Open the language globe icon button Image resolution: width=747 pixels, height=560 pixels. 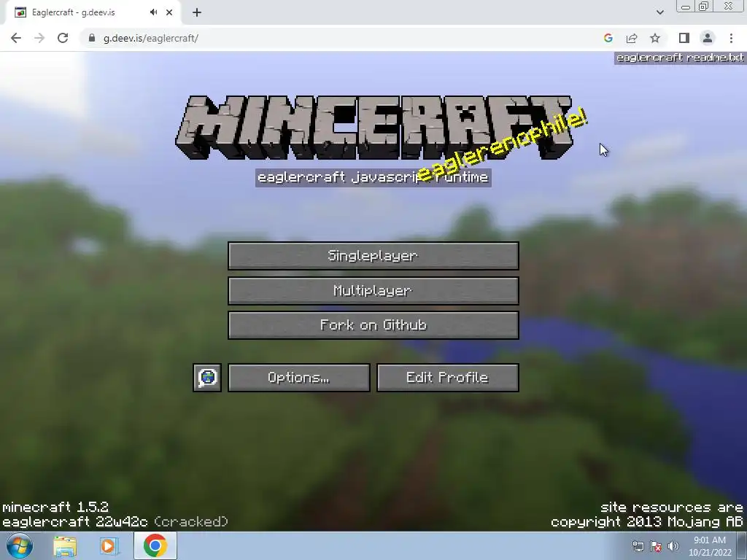pos(207,378)
